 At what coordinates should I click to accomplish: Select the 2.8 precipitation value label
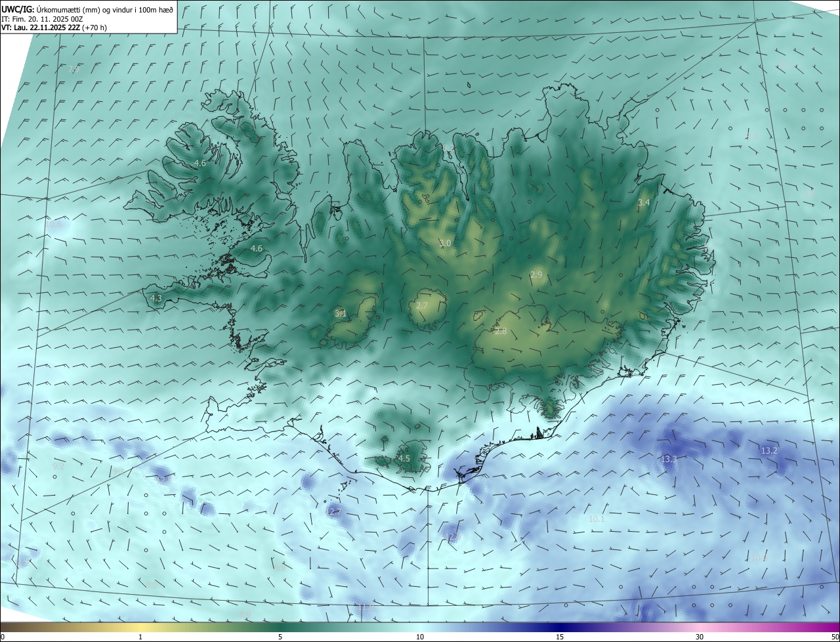(501, 332)
